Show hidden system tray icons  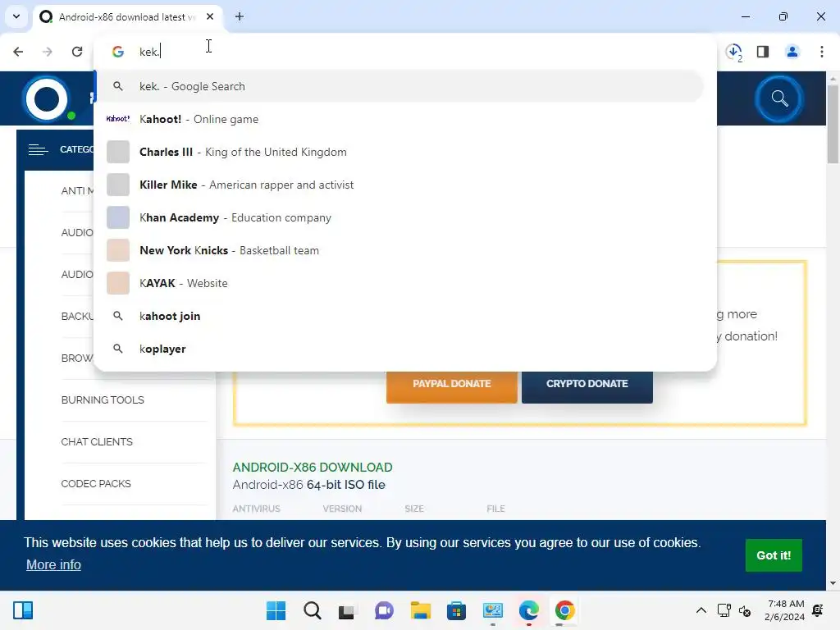point(701,610)
